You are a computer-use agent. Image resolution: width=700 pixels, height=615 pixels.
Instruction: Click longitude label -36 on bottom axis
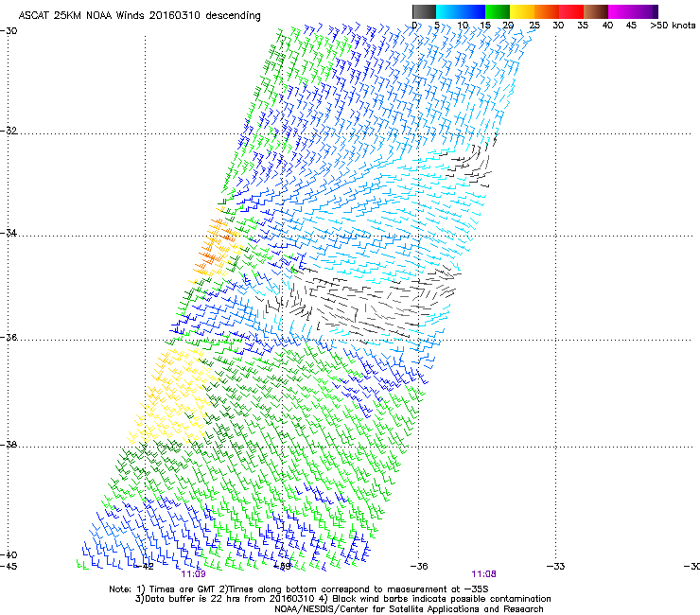(419, 567)
